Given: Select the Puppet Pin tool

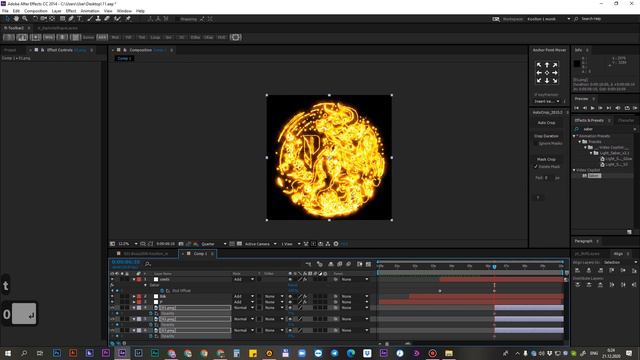Looking at the screenshot, I should click(x=128, y=19).
